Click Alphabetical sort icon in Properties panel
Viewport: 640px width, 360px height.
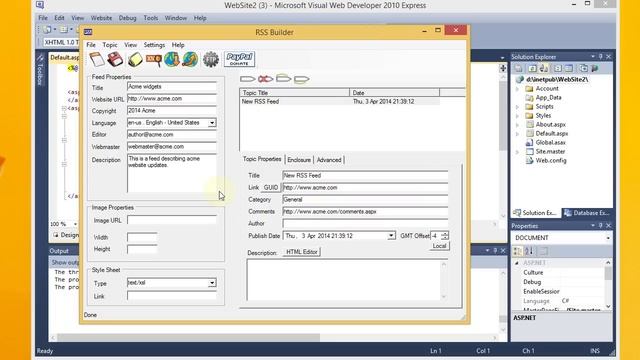[529, 251]
